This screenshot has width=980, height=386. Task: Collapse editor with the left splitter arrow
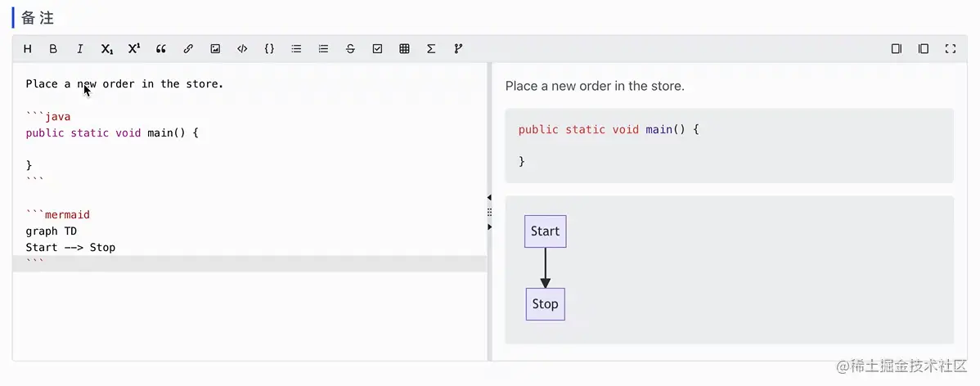click(x=489, y=197)
